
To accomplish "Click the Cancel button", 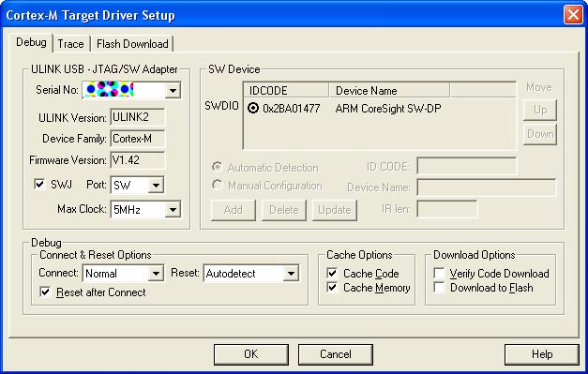I will pos(335,354).
